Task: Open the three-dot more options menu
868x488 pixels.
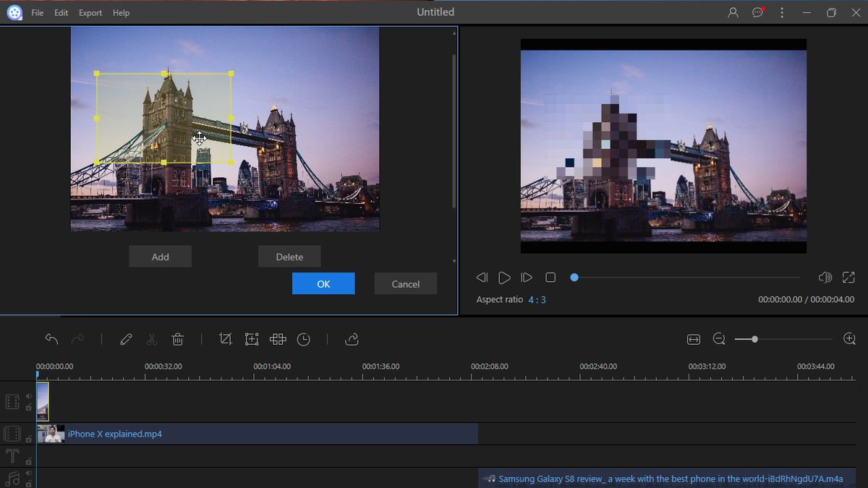Action: tap(782, 12)
